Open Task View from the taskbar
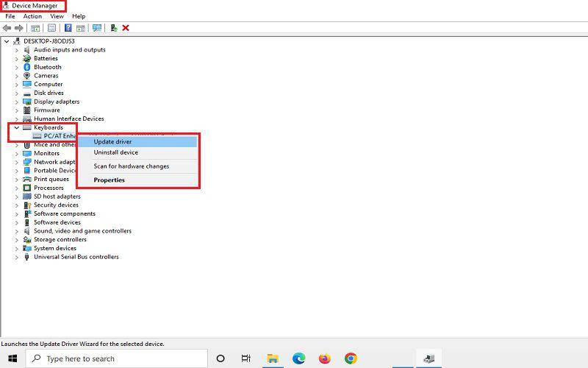The height and width of the screenshot is (368, 588). pyautogui.click(x=246, y=358)
